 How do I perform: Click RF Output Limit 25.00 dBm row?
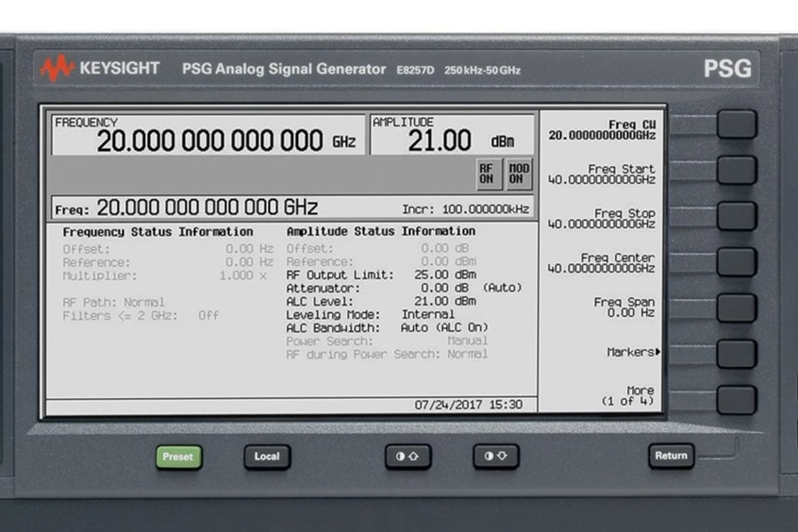(381, 274)
